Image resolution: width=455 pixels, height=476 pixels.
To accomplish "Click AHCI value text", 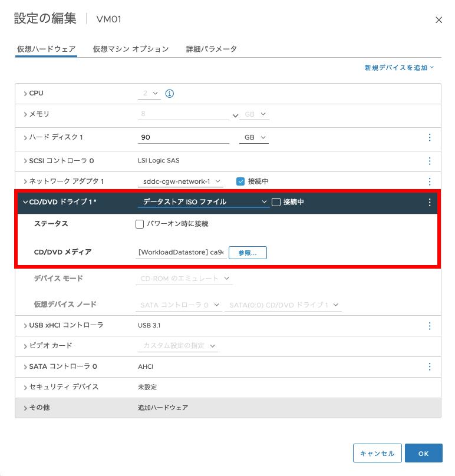I will coord(146,366).
